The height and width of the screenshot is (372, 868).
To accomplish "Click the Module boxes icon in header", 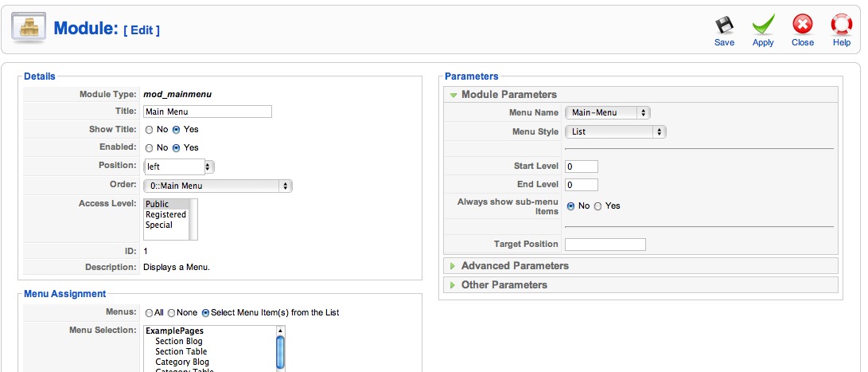I will (28, 28).
